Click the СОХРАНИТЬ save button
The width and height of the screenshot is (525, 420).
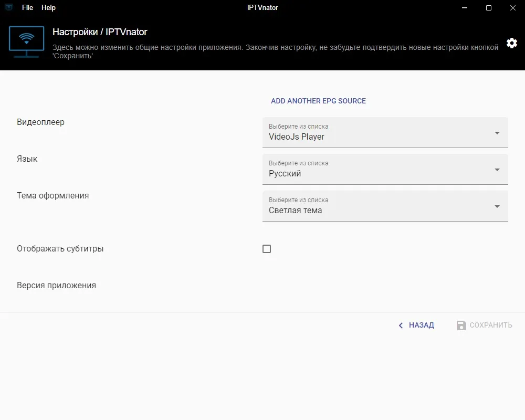pos(485,325)
